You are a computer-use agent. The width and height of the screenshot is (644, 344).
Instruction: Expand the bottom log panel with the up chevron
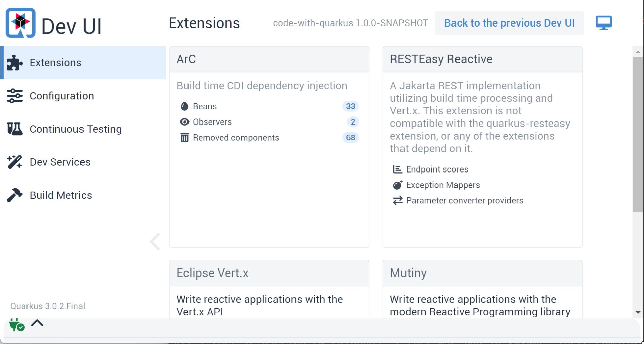coord(37,323)
